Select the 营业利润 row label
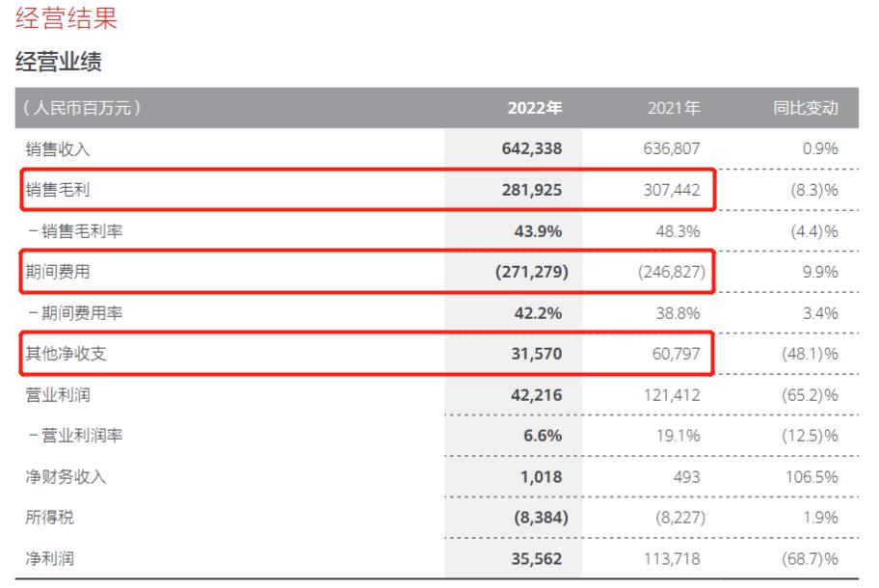Screen dimensions: 879x588 pos(59,395)
